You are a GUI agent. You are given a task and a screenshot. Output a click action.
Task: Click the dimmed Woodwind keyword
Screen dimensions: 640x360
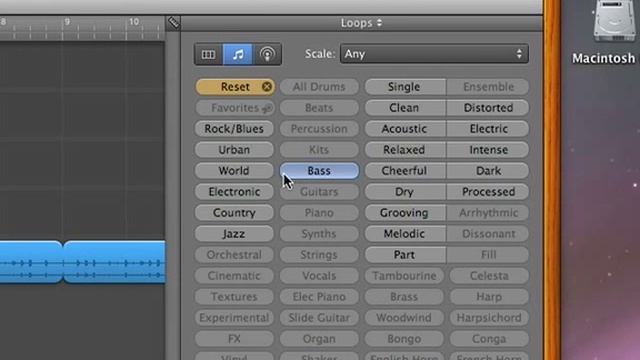[404, 318]
